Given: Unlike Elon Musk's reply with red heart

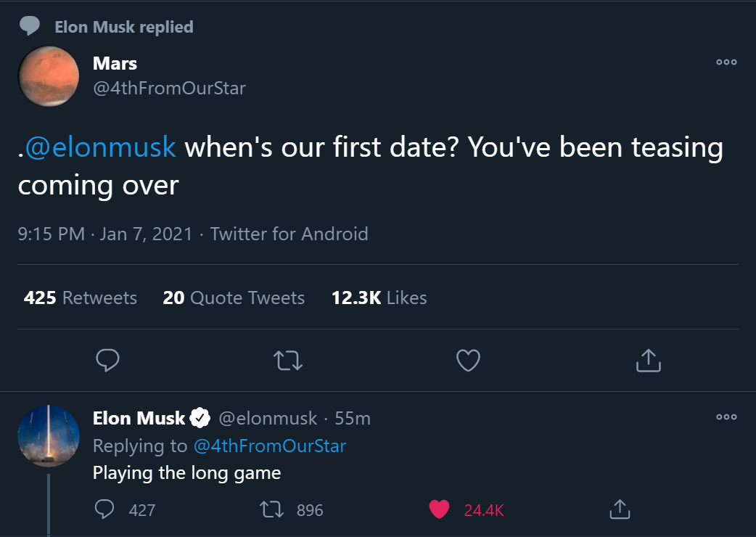Looking at the screenshot, I should coord(439,509).
